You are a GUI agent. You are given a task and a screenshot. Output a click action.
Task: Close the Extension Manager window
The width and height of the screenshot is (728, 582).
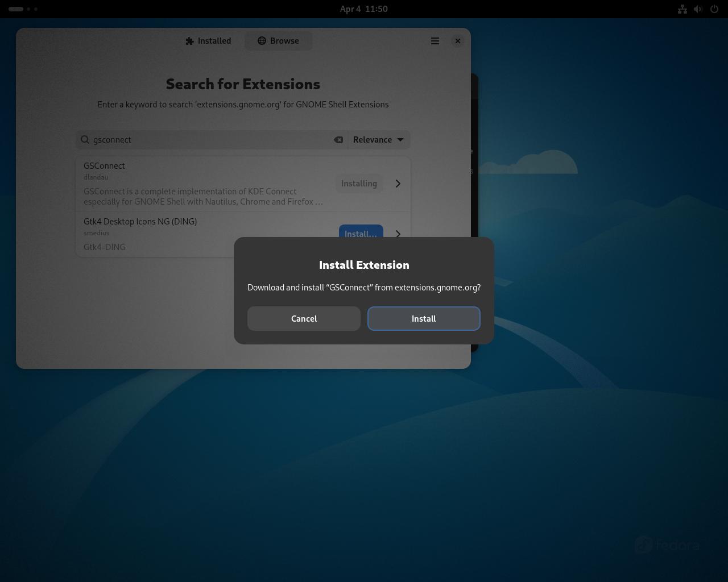click(x=458, y=41)
